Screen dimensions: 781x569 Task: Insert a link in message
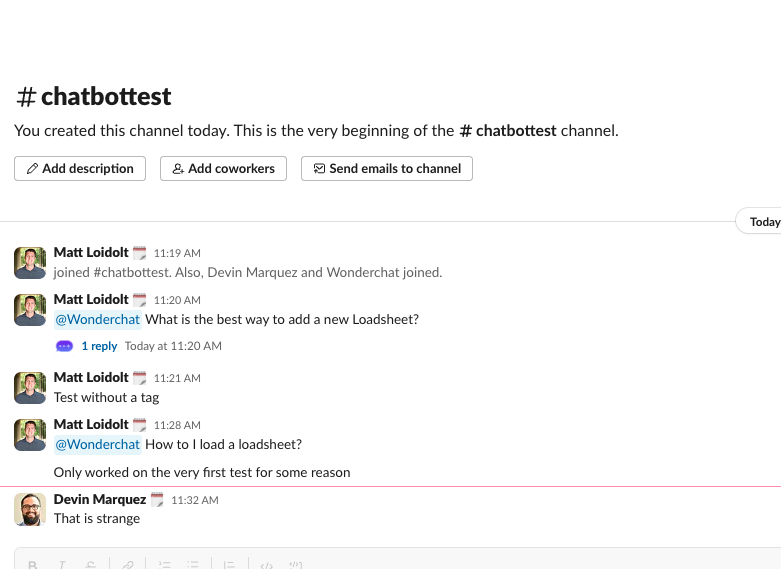128,565
